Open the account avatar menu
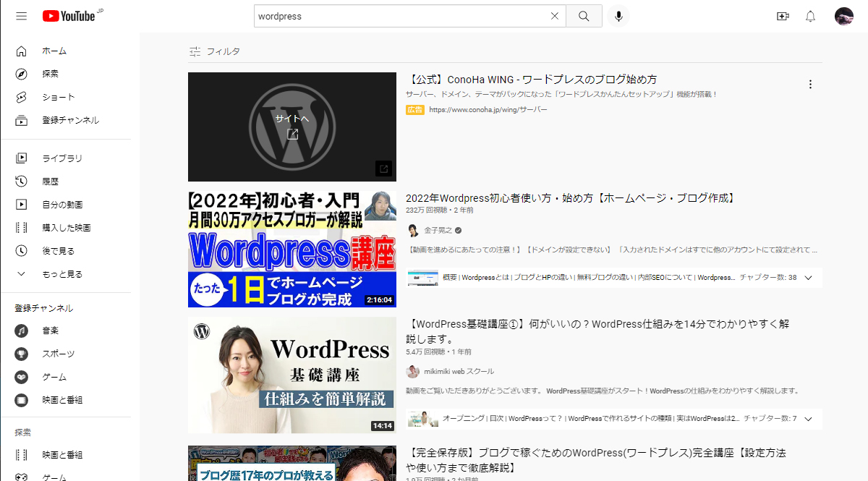The width and height of the screenshot is (868, 481). click(843, 16)
